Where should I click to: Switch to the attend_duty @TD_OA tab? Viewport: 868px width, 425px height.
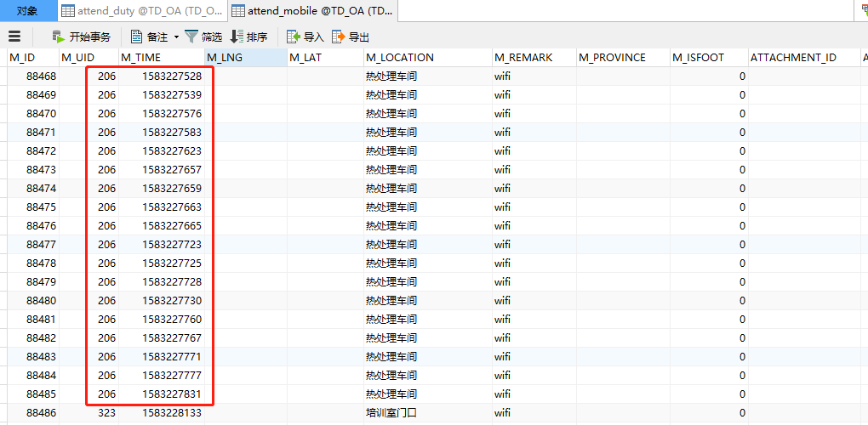coord(141,11)
